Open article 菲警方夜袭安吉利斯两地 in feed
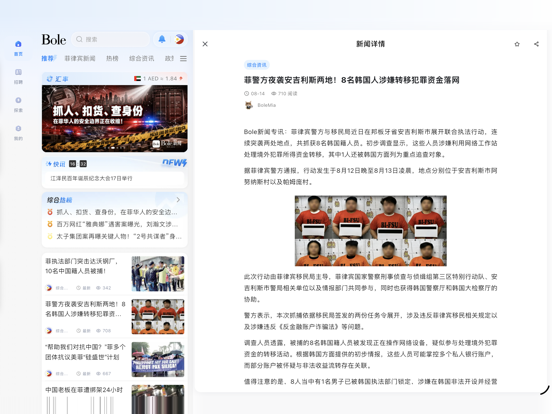 point(85,309)
